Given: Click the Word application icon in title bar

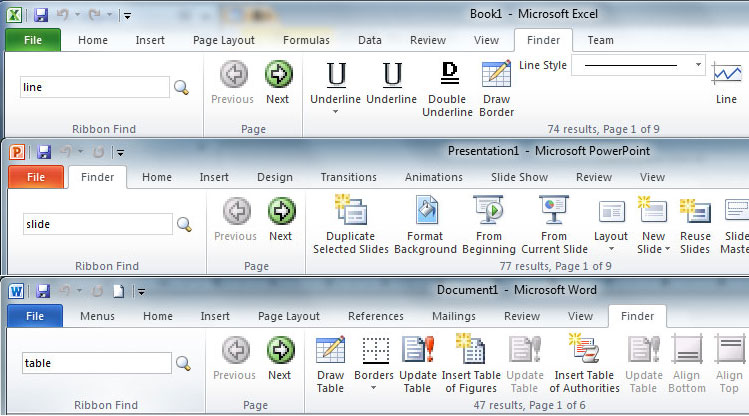Looking at the screenshot, I should click(x=16, y=291).
